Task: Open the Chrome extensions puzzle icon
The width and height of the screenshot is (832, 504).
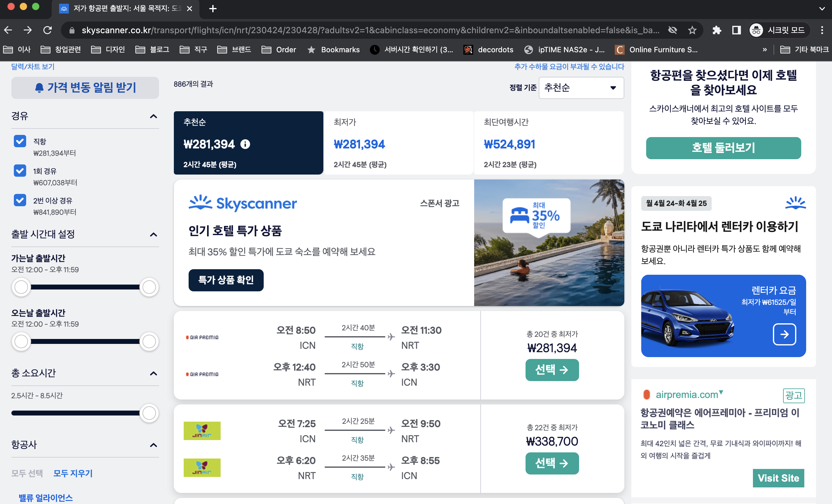Action: coord(716,30)
